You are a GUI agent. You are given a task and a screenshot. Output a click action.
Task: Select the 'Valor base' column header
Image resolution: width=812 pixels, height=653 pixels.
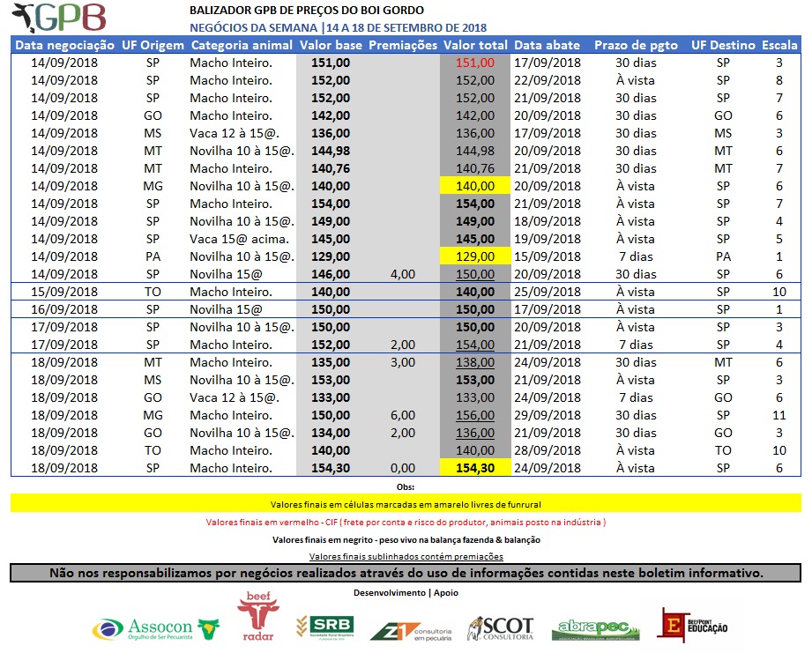[x=331, y=45]
